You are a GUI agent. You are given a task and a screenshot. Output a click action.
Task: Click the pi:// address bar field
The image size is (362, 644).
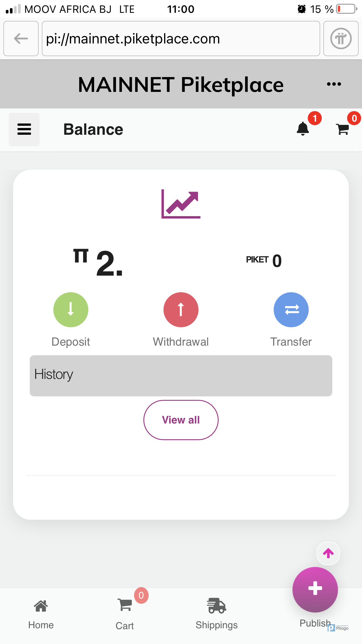181,38
